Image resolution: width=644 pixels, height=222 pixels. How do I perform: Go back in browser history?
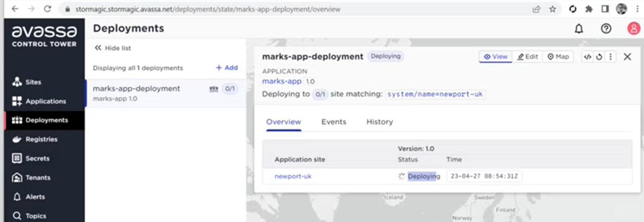[x=15, y=9]
